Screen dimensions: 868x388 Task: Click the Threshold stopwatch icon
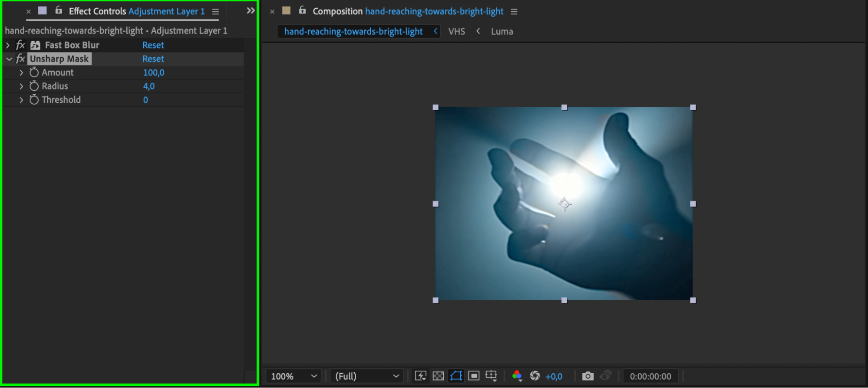coord(34,99)
